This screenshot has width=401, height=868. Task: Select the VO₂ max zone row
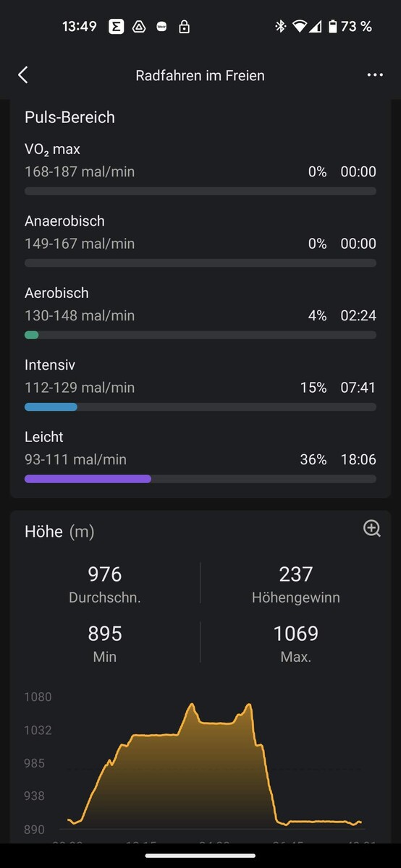coord(200,169)
